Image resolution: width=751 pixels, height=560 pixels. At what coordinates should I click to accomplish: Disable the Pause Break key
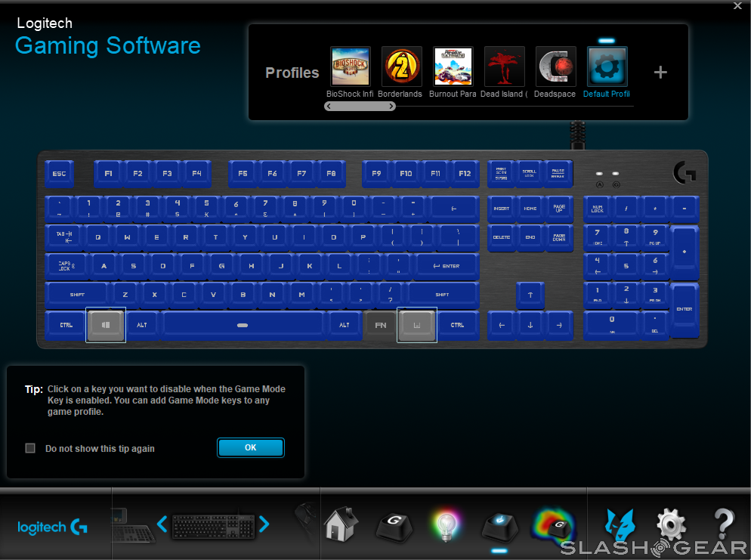(558, 173)
